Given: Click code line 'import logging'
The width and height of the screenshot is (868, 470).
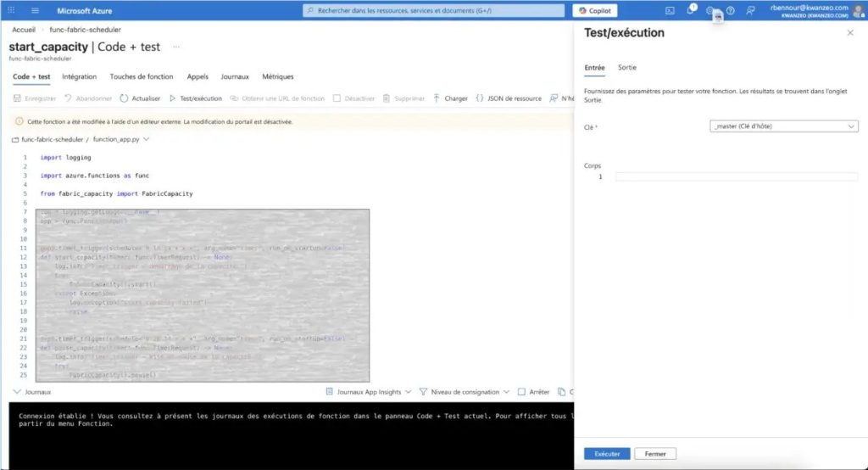Looking at the screenshot, I should (x=65, y=158).
